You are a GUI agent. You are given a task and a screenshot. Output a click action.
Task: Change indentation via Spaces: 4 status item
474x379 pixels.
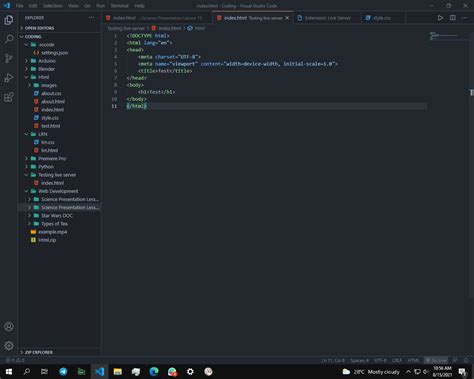(359, 360)
